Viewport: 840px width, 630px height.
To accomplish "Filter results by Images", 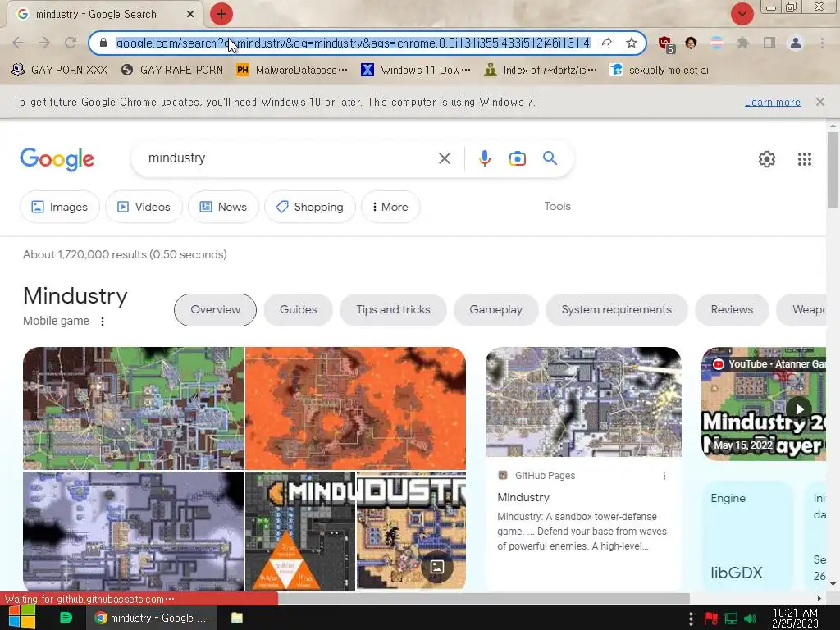I will (59, 207).
